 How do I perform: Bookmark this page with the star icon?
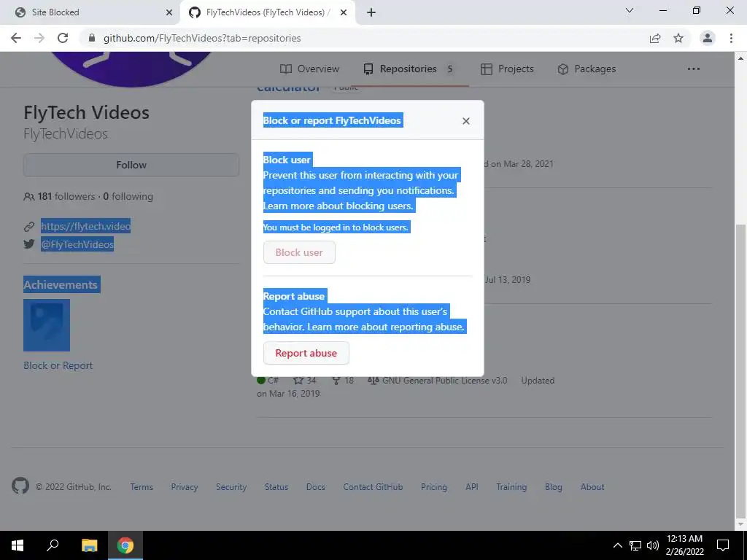point(678,38)
